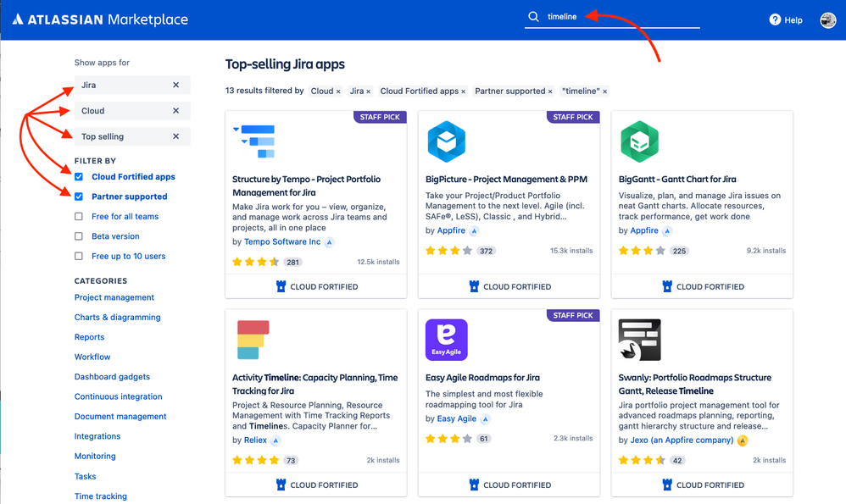
Task: Remove the Top selling filter in the sidebar
Action: [x=175, y=136]
